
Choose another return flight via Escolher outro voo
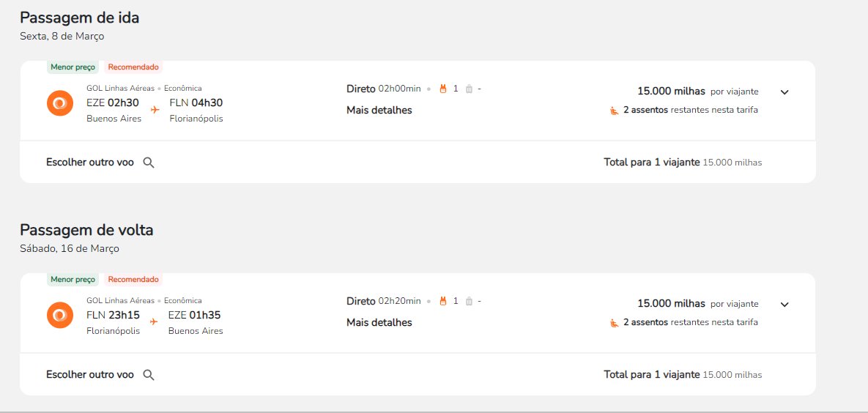coord(89,375)
